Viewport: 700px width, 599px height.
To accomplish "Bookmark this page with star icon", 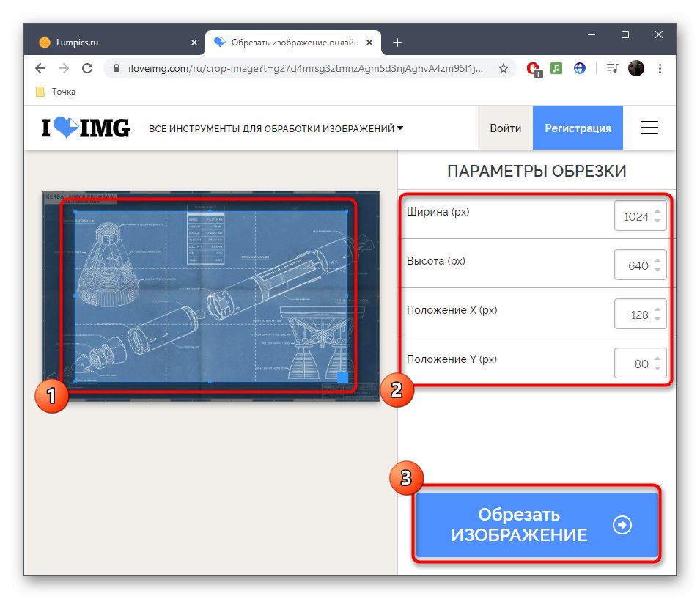I will pyautogui.click(x=504, y=68).
